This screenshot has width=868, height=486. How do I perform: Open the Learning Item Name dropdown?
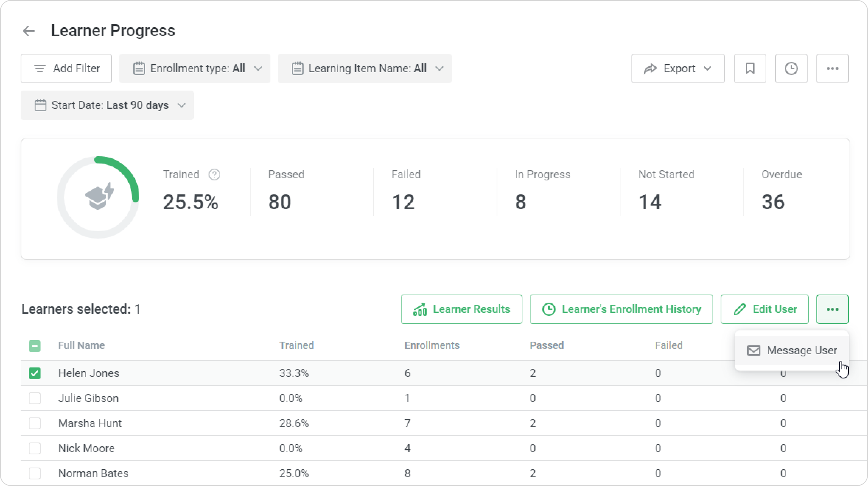pyautogui.click(x=364, y=68)
